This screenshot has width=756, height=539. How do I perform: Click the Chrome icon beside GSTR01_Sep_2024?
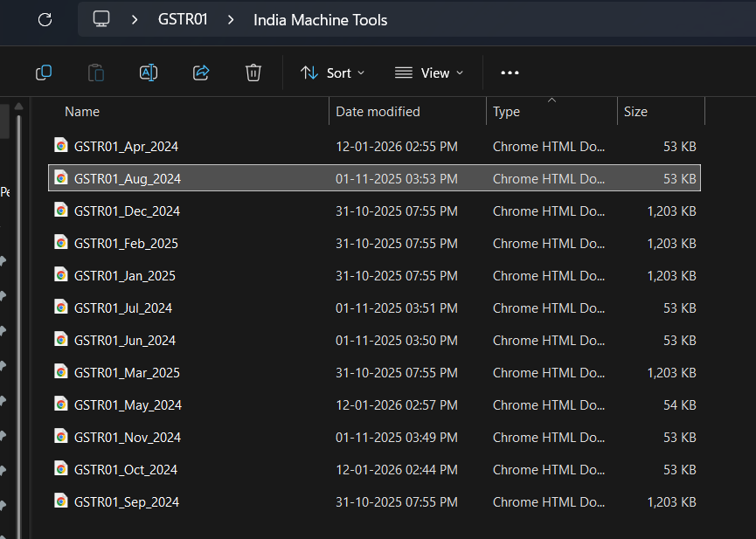(60, 501)
